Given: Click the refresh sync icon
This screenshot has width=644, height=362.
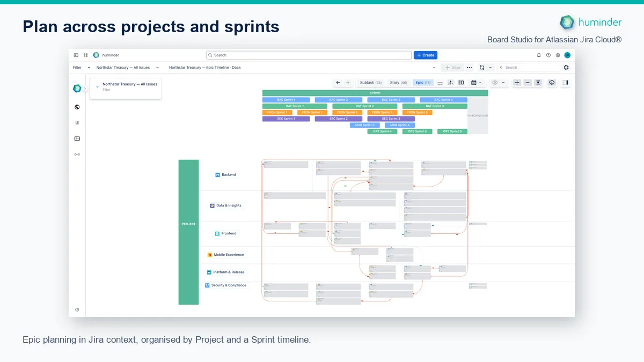Looking at the screenshot, I should point(482,68).
